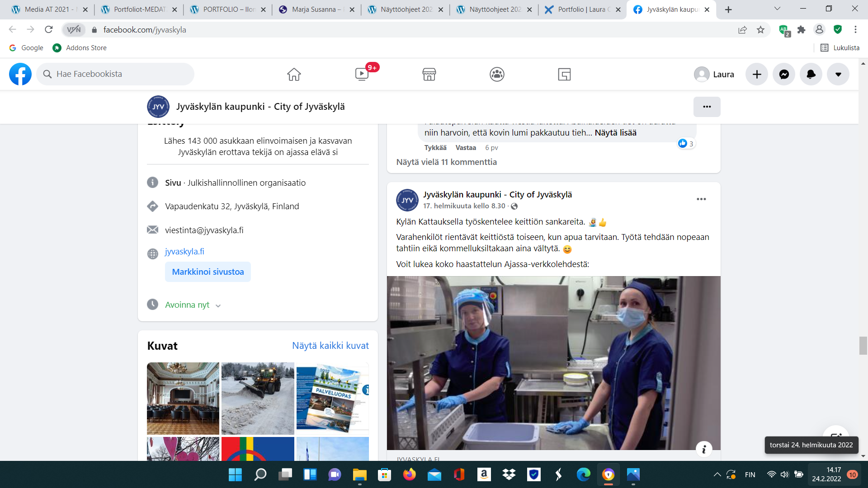Expand the tab search dropdown
The image size is (868, 488).
[777, 9]
